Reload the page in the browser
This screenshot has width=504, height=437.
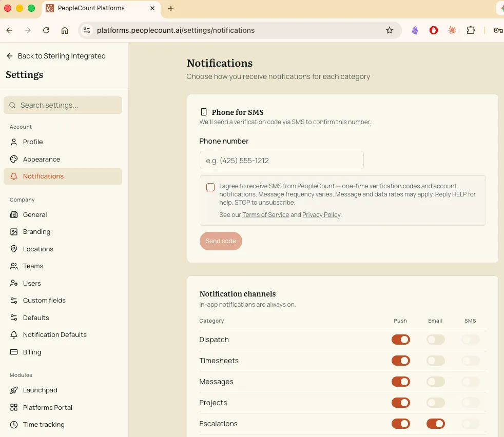(46, 30)
